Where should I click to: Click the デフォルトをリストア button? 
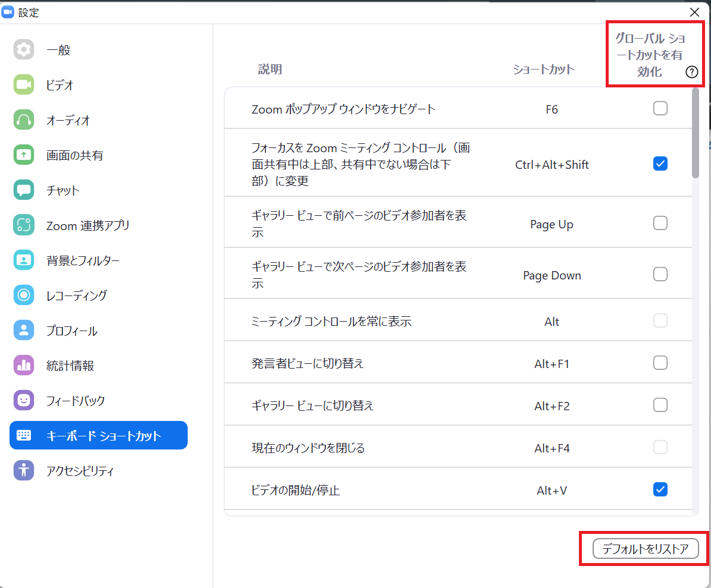(645, 549)
